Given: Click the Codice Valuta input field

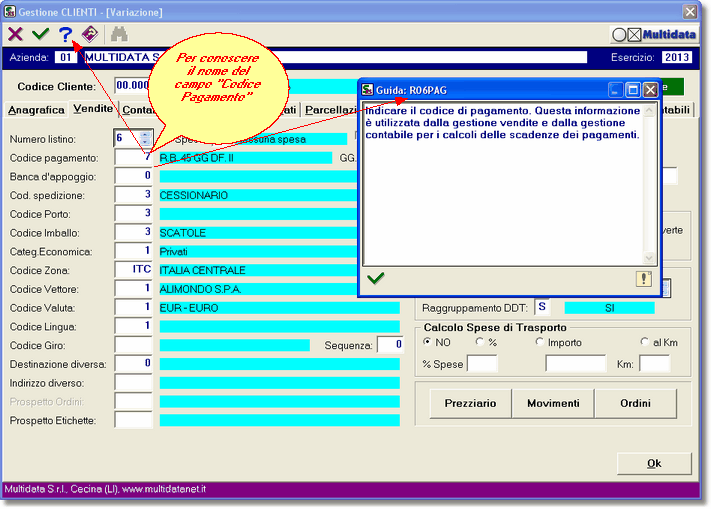Looking at the screenshot, I should 133,307.
